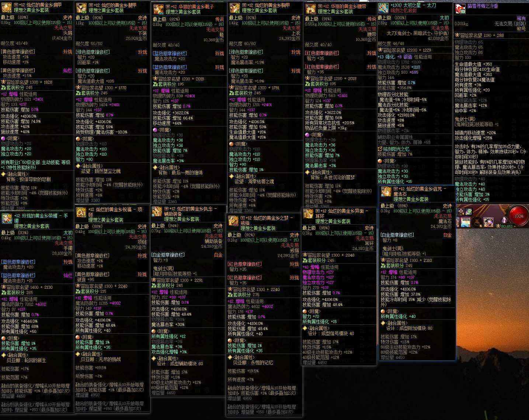Click the 华丽的黄金乡腰带 belt icon
This screenshot has height=420, width=529.
310,9
